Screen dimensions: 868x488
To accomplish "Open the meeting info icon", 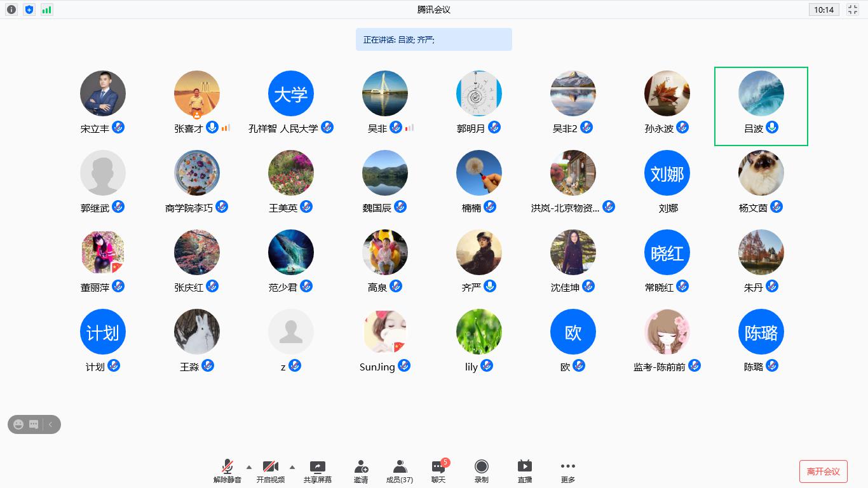I will click(11, 10).
